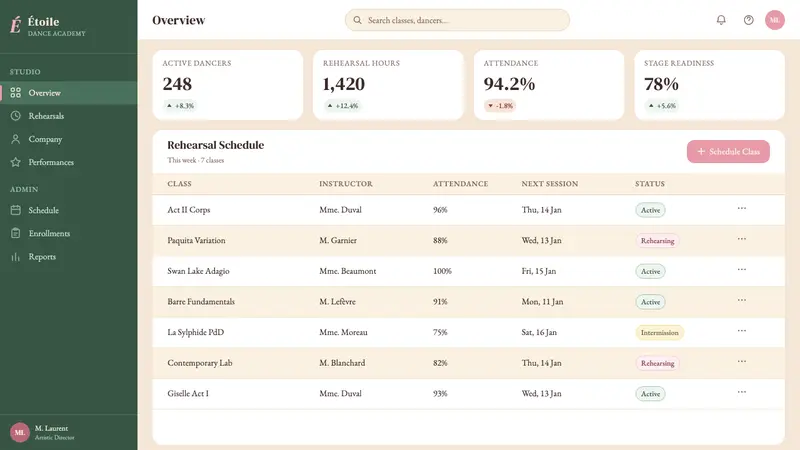The image size is (800, 450).
Task: Open more options for Barre Fundamentals
Action: [x=742, y=300]
